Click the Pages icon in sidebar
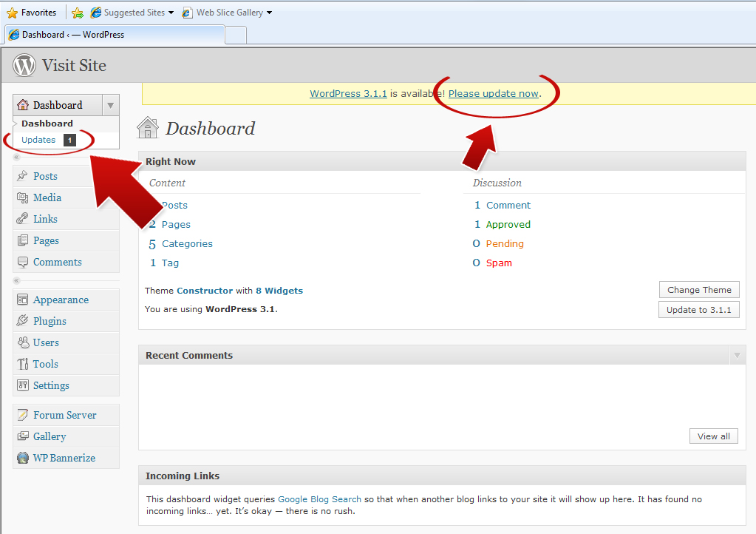756x534 pixels. [22, 240]
